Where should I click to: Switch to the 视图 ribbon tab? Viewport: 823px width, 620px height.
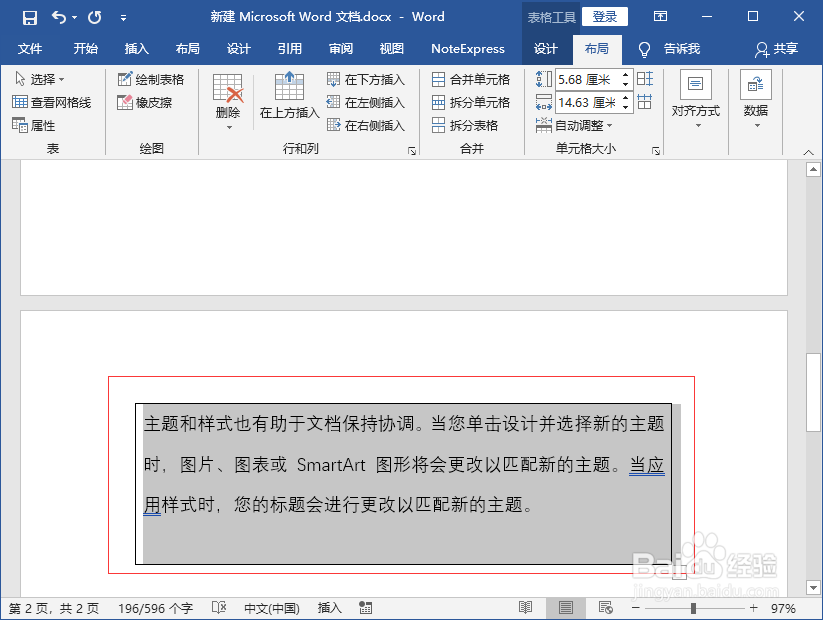pos(392,49)
